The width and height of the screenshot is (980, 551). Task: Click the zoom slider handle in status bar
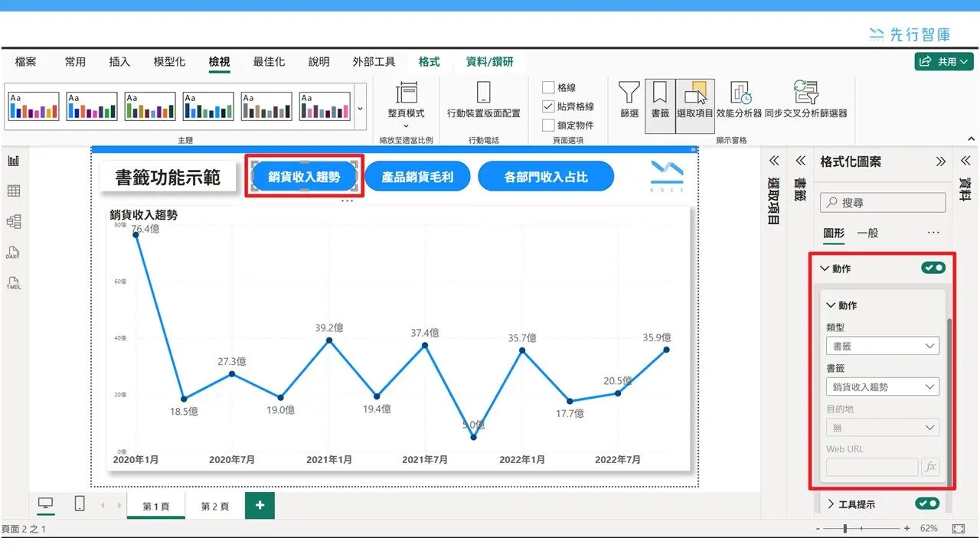pyautogui.click(x=845, y=529)
